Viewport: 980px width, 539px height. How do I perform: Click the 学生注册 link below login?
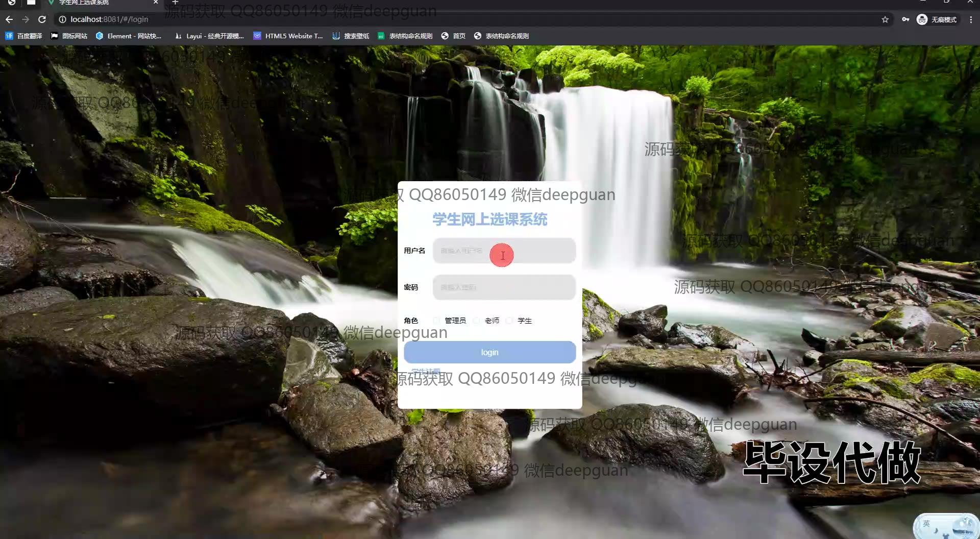425,372
